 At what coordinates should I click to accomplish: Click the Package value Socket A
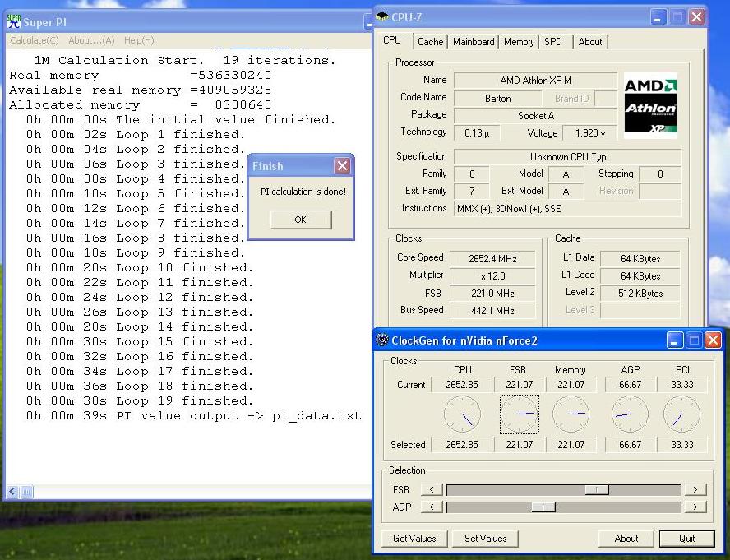(x=535, y=116)
